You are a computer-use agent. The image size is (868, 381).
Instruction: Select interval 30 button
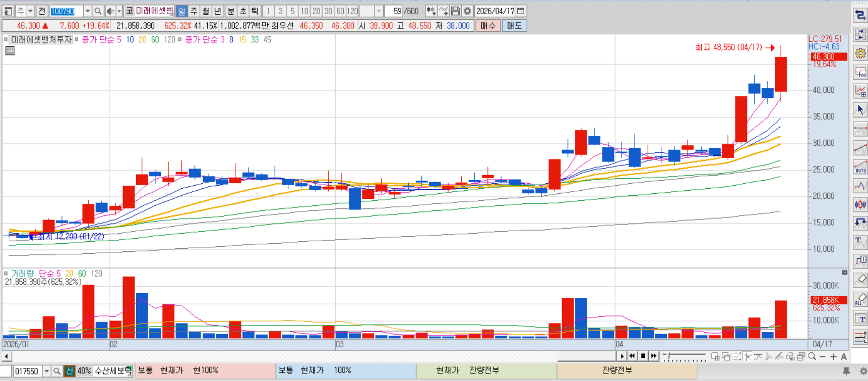tap(328, 11)
